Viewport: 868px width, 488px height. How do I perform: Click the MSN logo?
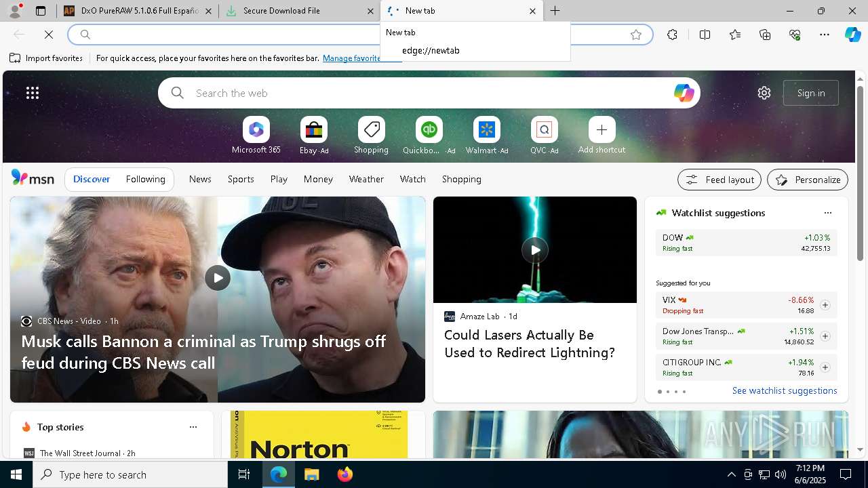coord(33,178)
